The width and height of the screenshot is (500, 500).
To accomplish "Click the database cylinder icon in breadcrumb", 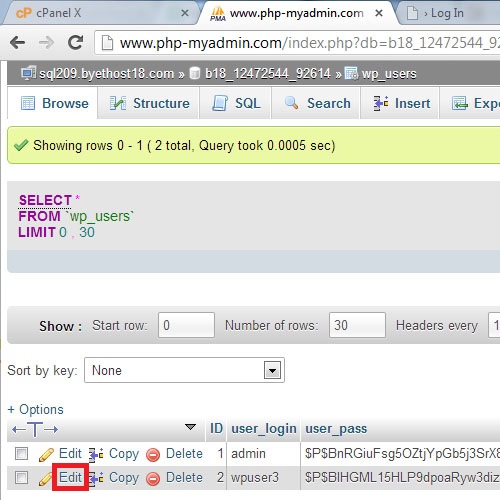I will pos(195,73).
